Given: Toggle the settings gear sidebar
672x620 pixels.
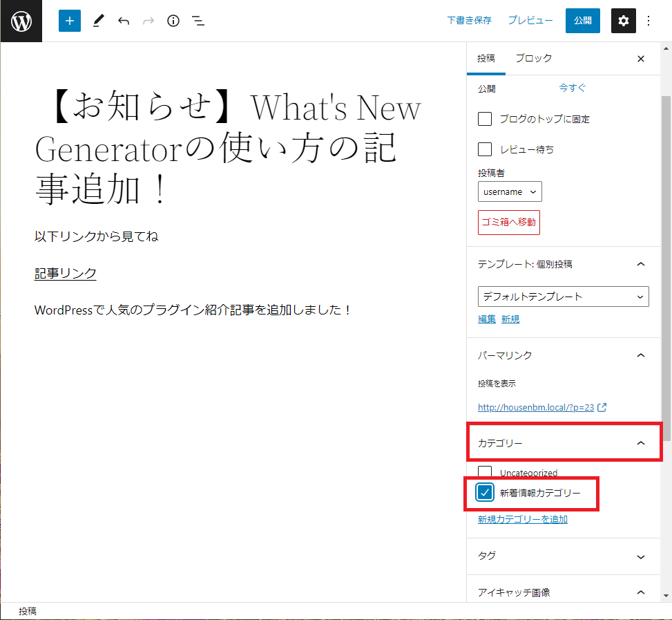Looking at the screenshot, I should coord(623,21).
